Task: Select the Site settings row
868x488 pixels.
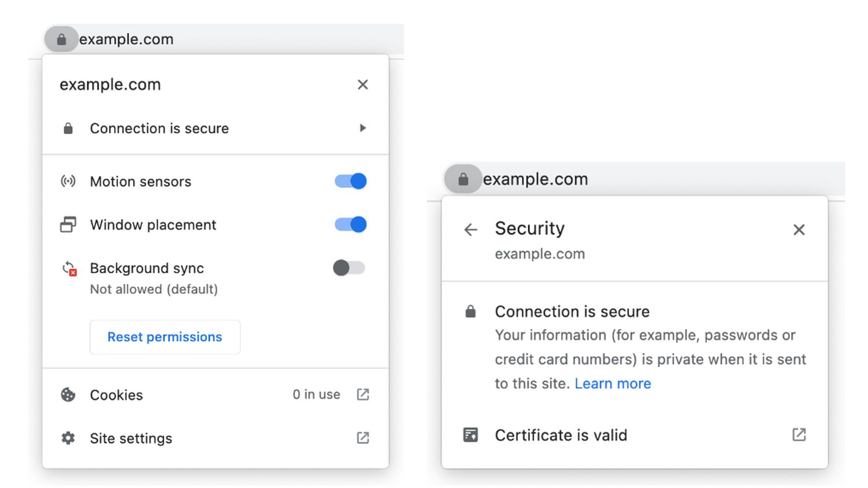Action: pyautogui.click(x=131, y=438)
